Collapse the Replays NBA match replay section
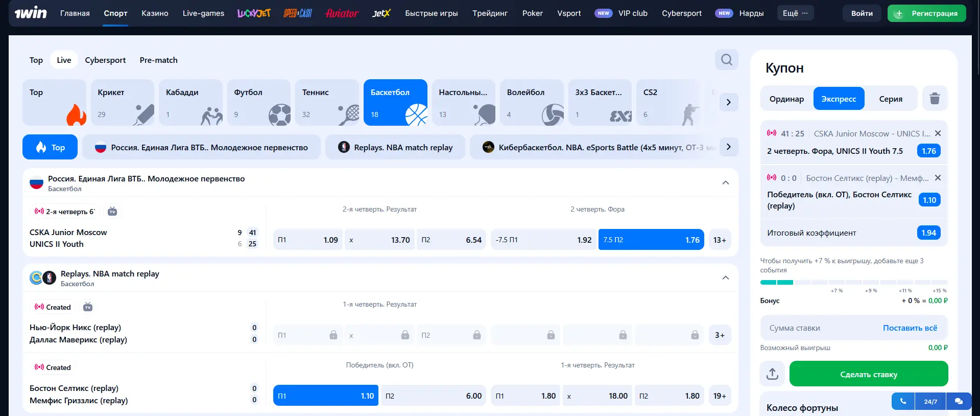 [725, 278]
